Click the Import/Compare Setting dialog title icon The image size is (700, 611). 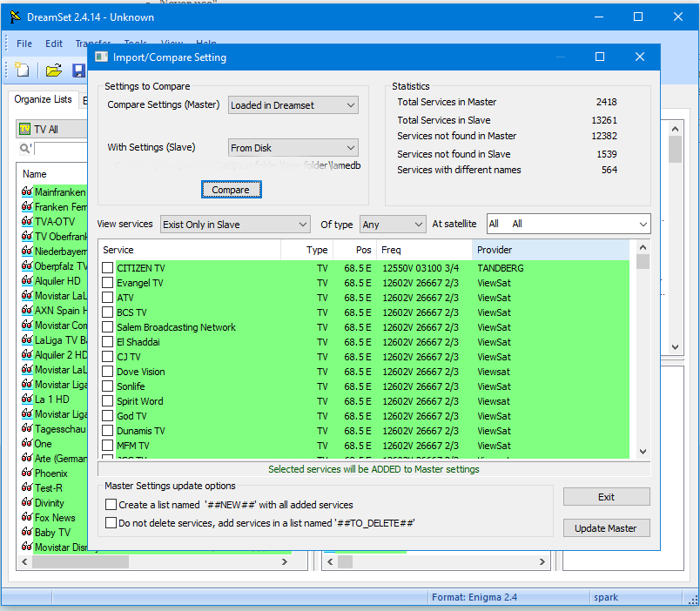pyautogui.click(x=102, y=57)
